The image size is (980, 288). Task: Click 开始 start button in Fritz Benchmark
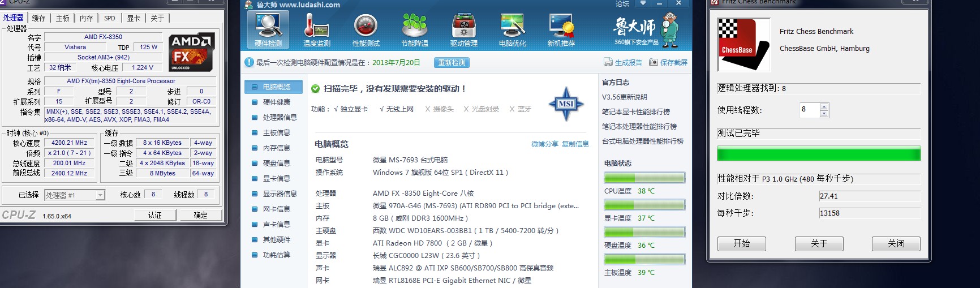coord(742,243)
